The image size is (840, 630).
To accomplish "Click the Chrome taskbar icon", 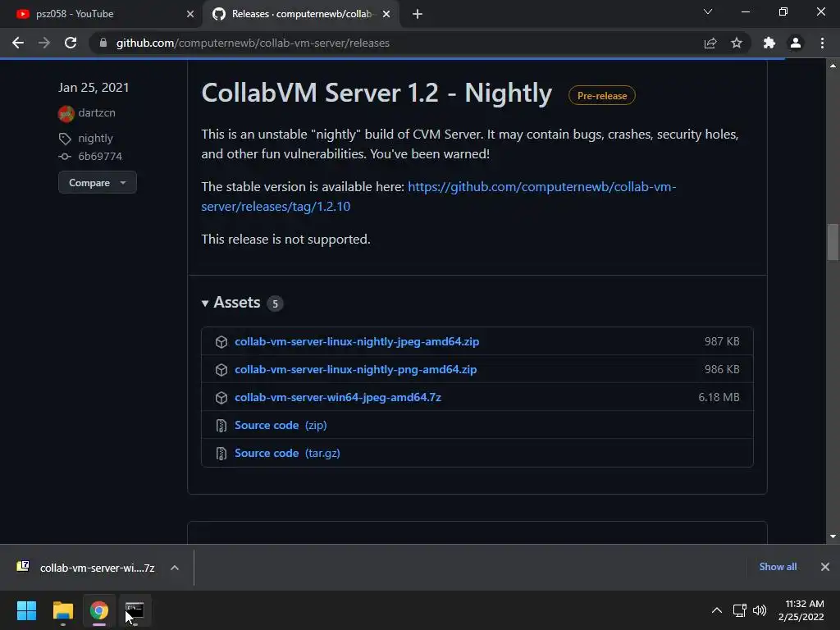I will [99, 610].
